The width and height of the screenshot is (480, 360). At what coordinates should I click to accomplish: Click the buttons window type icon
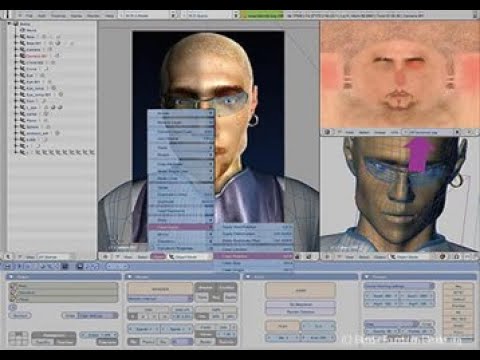(x=8, y=266)
